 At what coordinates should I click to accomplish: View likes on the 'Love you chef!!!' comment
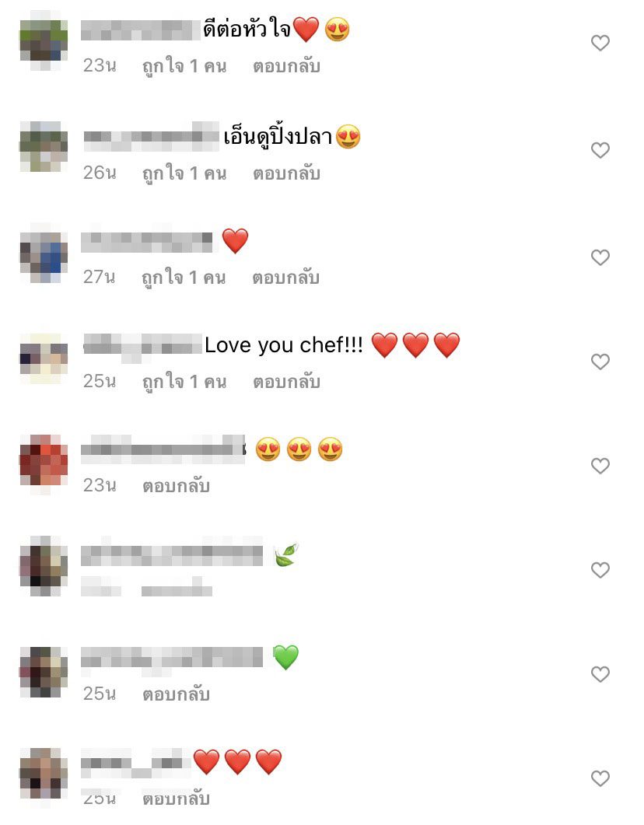(184, 382)
